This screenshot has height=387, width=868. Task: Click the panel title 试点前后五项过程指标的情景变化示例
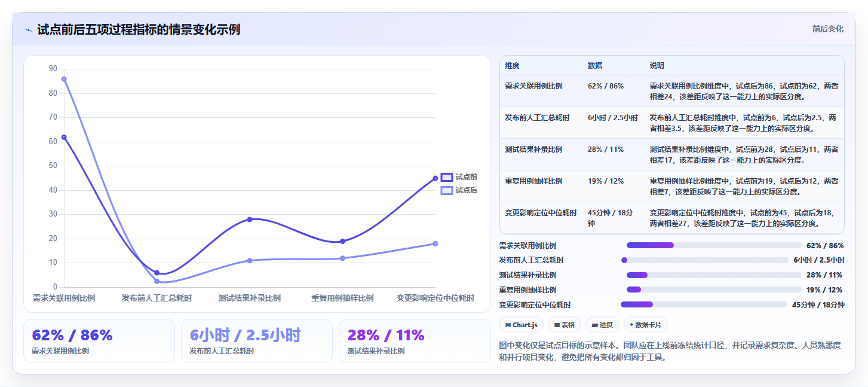(x=139, y=29)
